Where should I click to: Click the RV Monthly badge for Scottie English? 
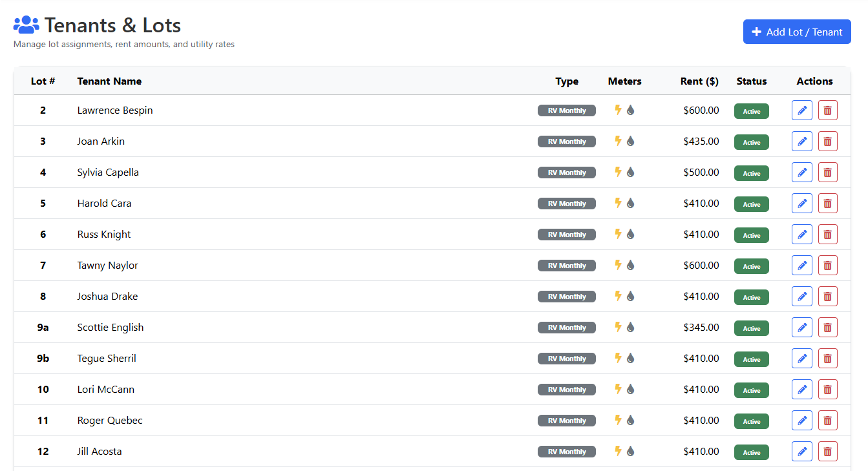coord(567,328)
